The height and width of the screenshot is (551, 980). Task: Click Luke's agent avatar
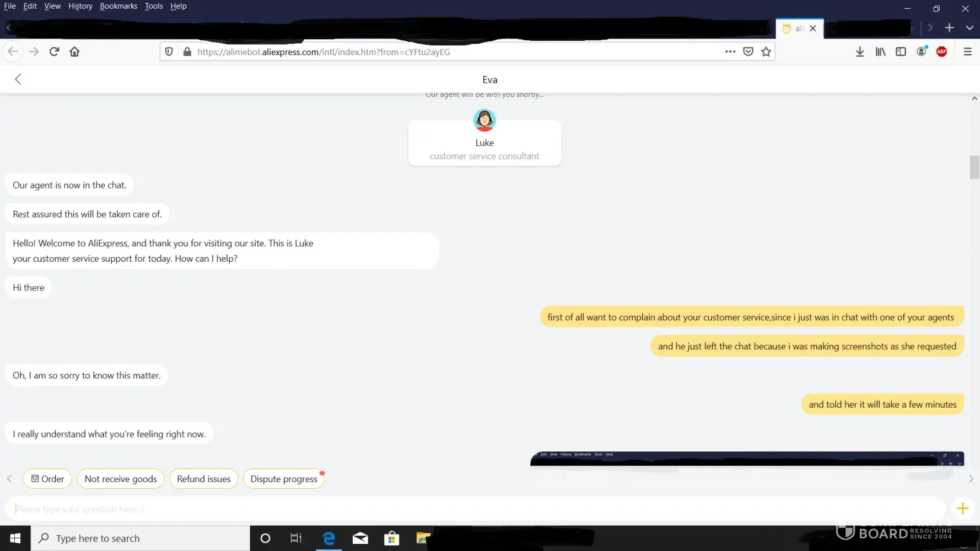pyautogui.click(x=484, y=120)
